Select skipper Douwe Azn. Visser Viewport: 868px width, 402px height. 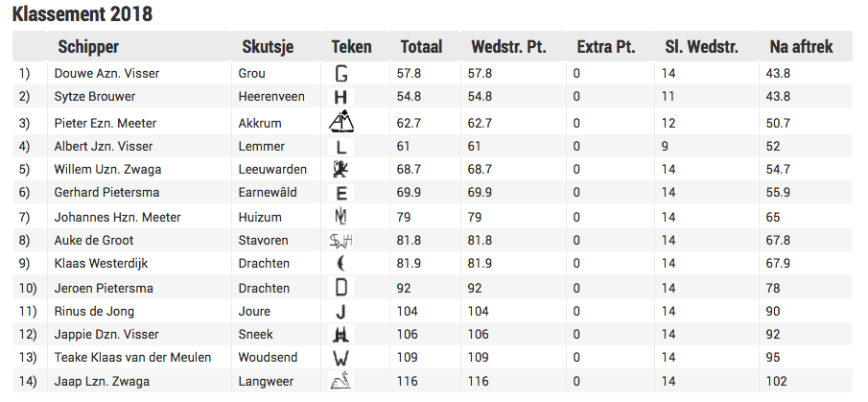pyautogui.click(x=106, y=74)
